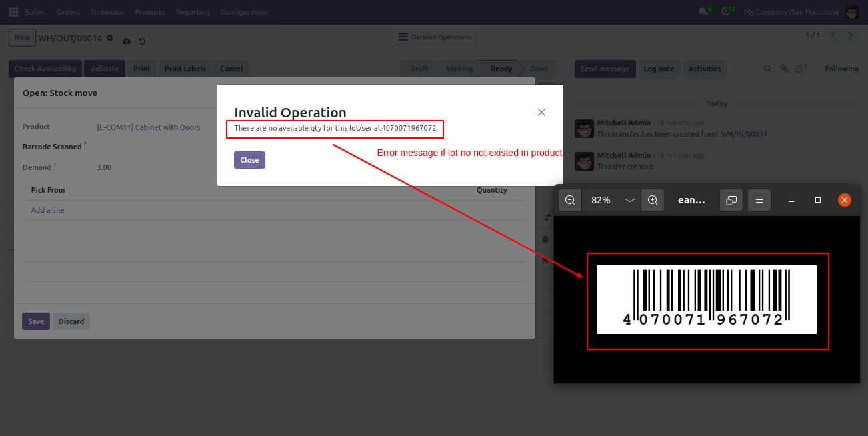This screenshot has width=868, height=436.
Task: Click the 1 / 1 pager counter
Action: tap(813, 35)
